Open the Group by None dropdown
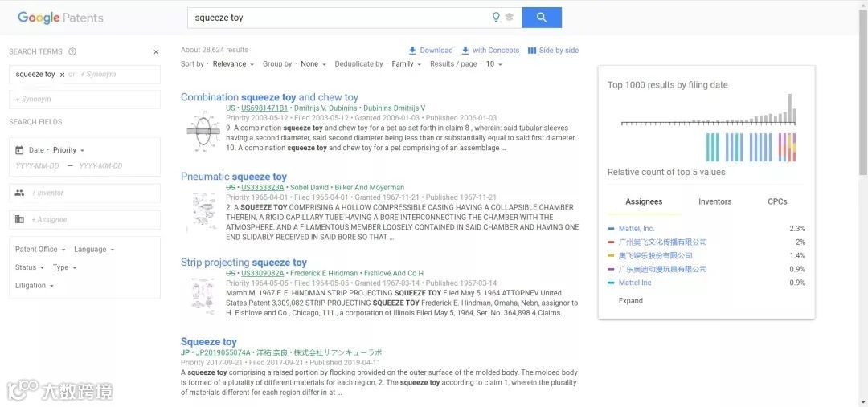 pyautogui.click(x=313, y=64)
